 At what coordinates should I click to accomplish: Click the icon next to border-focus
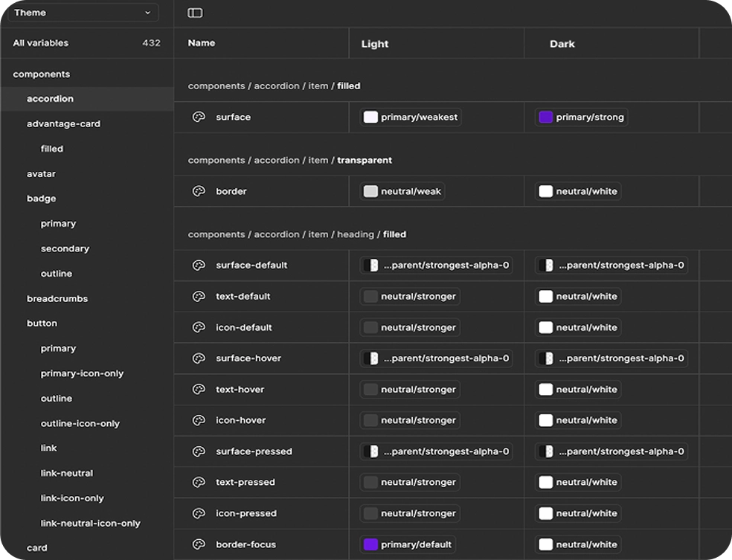coord(198,544)
